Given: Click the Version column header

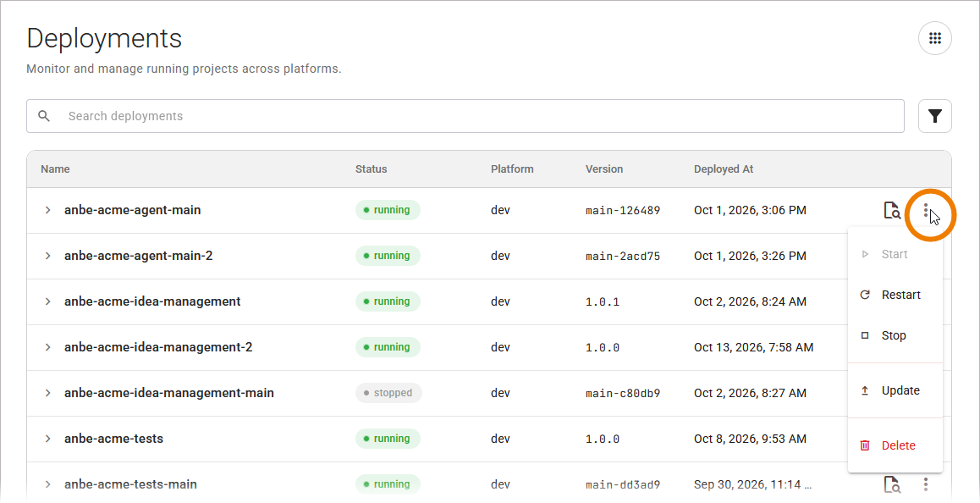Looking at the screenshot, I should [x=604, y=169].
